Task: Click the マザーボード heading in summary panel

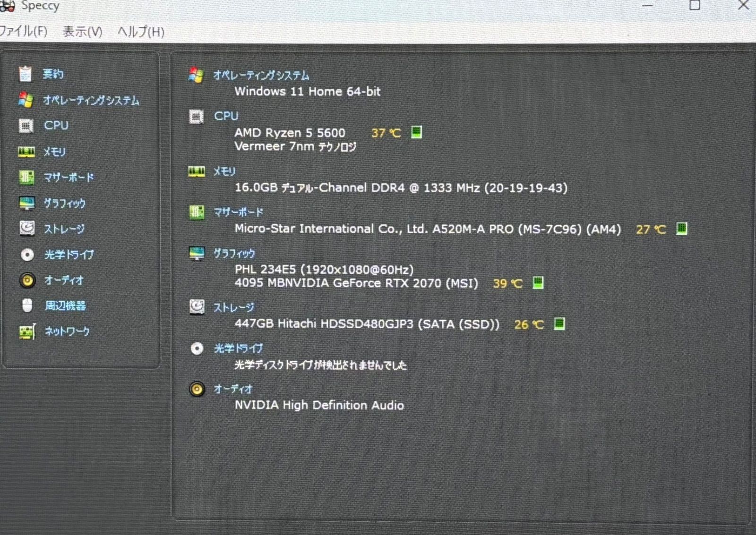Action: (x=238, y=212)
